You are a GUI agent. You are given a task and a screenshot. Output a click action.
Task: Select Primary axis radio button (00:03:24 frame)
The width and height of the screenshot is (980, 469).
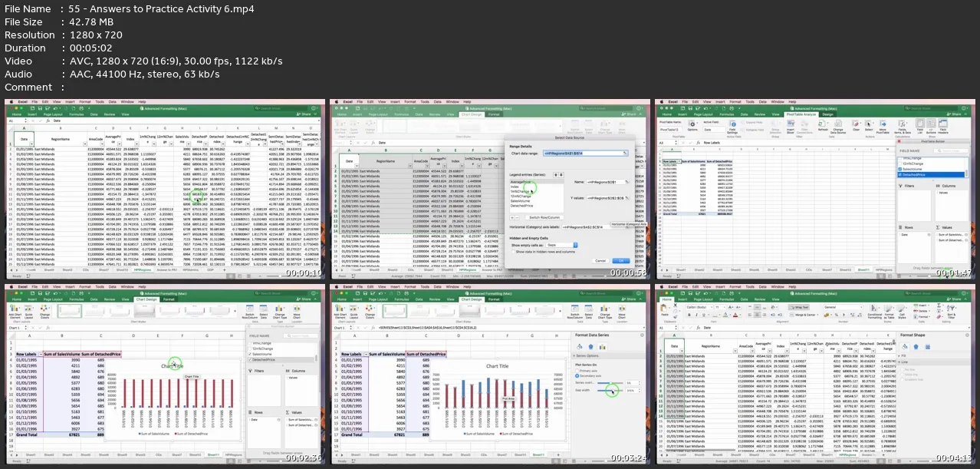(577, 371)
